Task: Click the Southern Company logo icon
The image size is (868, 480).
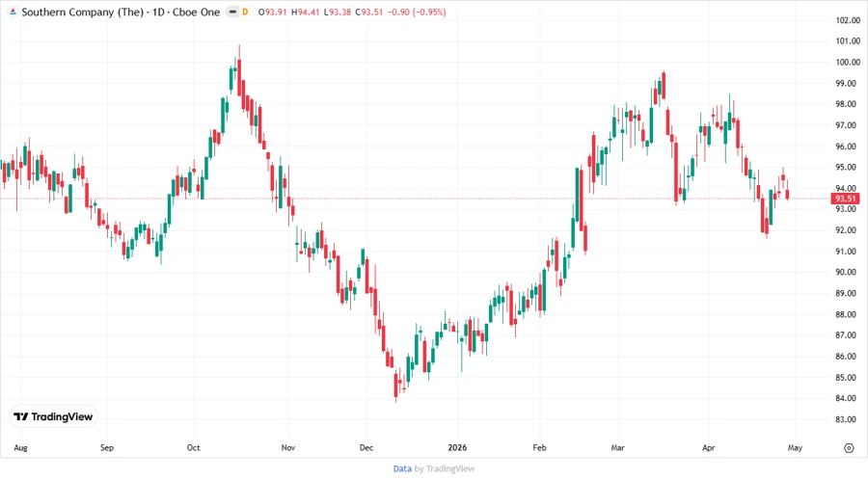Action: [13, 12]
